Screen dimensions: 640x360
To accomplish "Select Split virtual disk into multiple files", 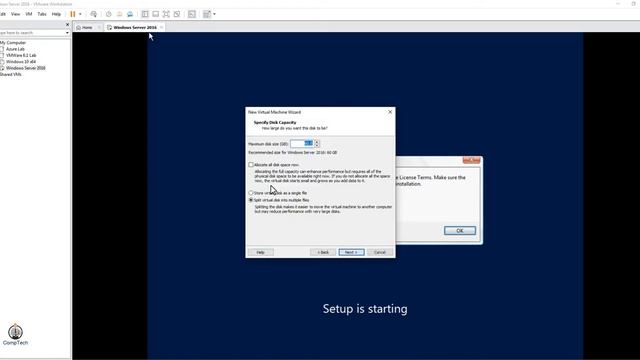I will [251, 200].
